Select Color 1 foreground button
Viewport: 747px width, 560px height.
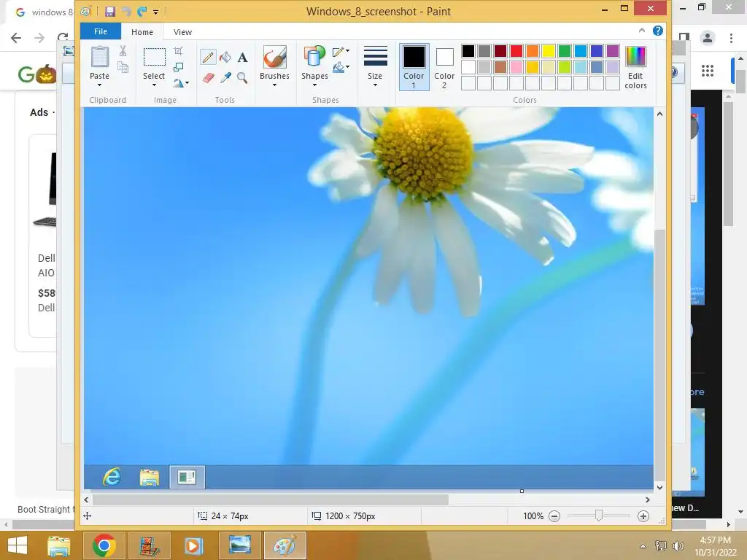click(x=414, y=66)
